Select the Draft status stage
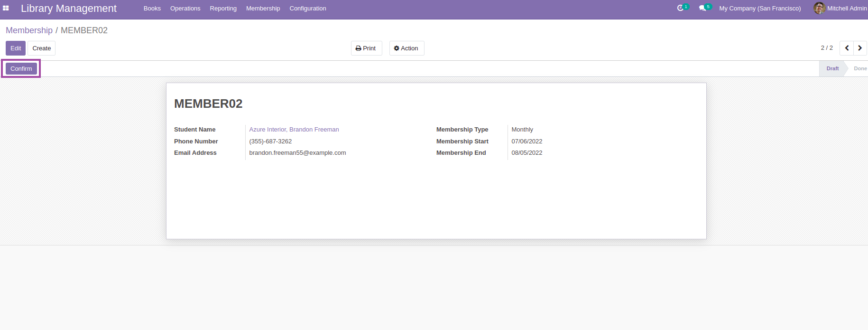The height and width of the screenshot is (330, 868). coord(832,68)
